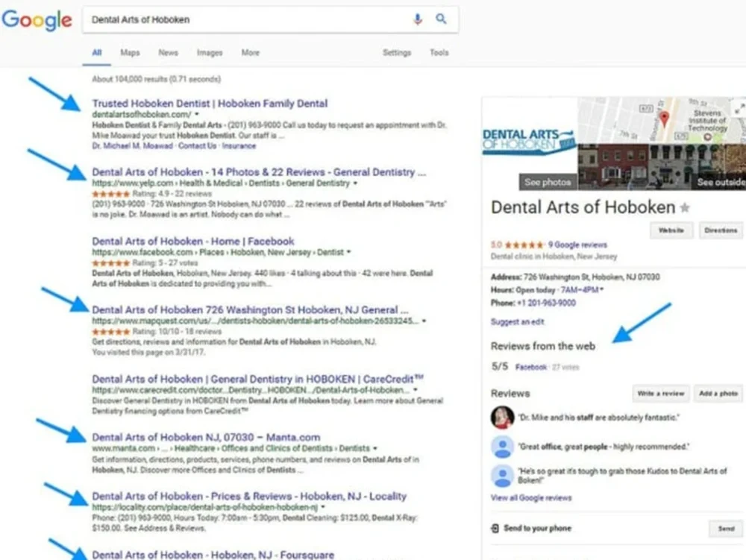Expand dropdown arrow beside the Yelp URL
Viewport: 746px width, 560px height.
[x=355, y=183]
